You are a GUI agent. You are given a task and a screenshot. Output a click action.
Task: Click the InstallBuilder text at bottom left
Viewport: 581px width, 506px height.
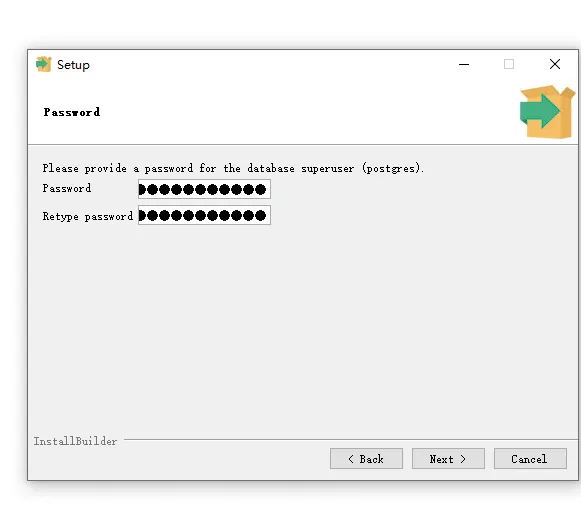[75, 441]
